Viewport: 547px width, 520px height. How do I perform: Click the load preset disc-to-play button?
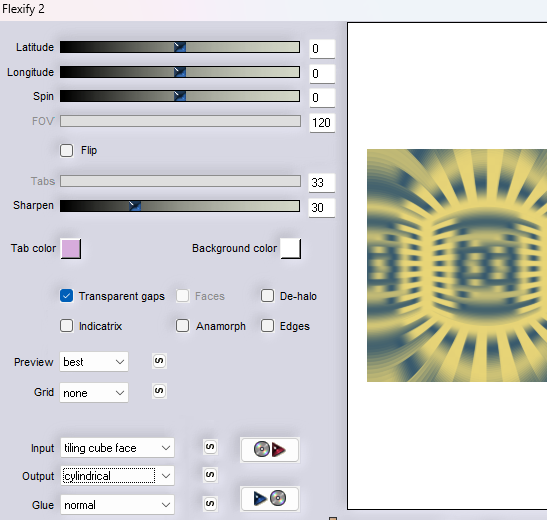pos(269,450)
